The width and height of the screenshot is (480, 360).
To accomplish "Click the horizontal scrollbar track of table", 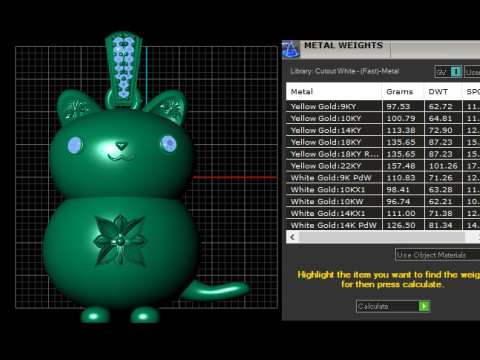I will 382,237.
